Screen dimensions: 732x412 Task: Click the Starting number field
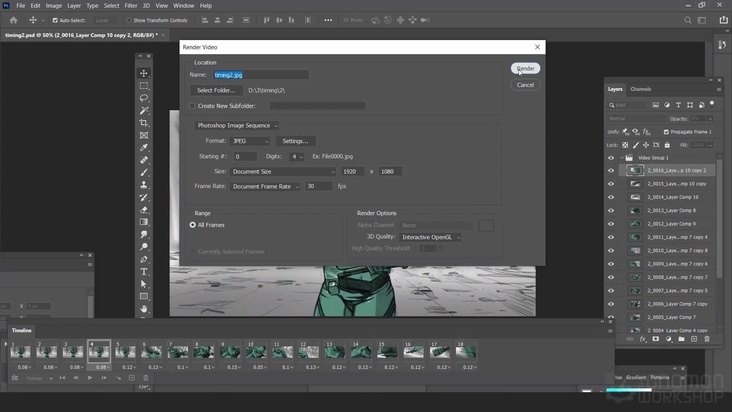[245, 156]
